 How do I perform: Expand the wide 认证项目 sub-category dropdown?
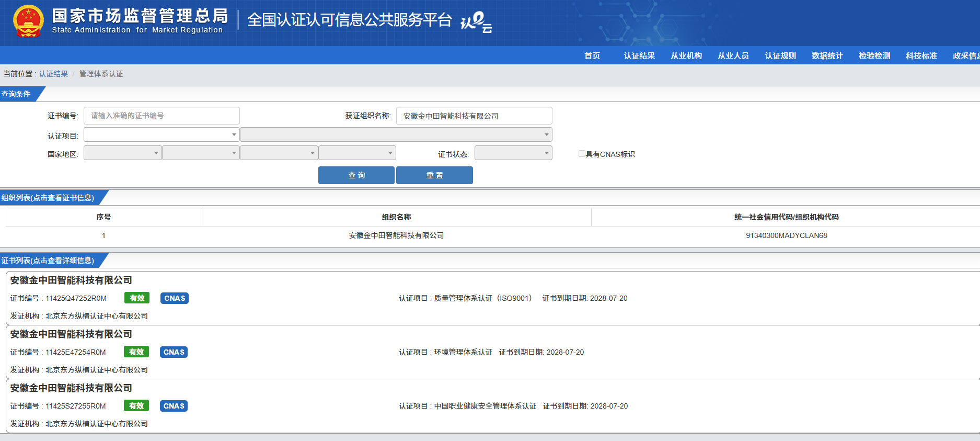396,135
